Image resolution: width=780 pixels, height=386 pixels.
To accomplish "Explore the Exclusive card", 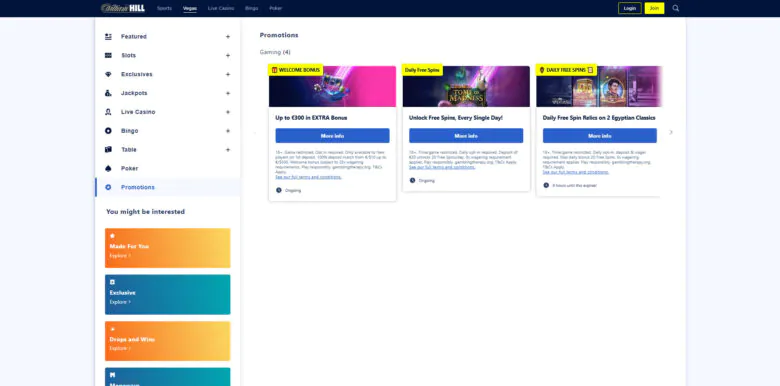I will coord(120,302).
